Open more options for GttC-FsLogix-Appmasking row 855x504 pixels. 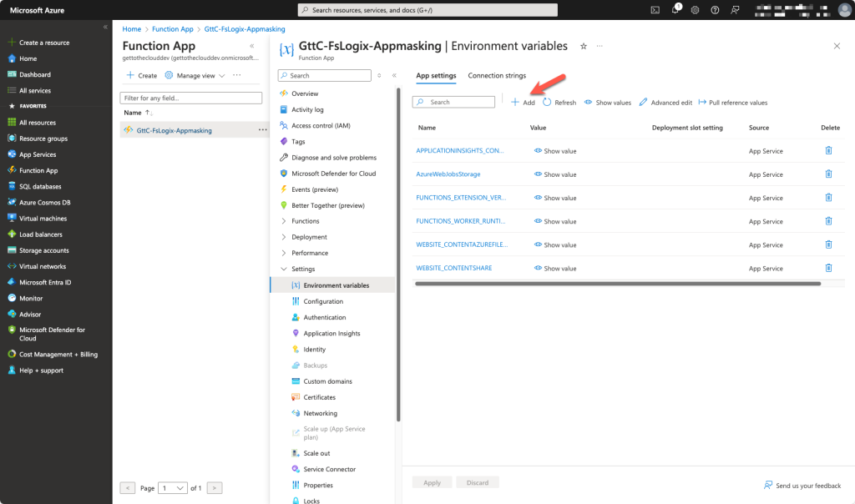262,129
